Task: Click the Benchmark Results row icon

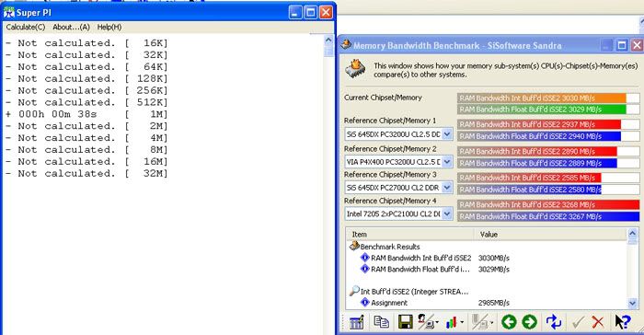Action: (354, 246)
